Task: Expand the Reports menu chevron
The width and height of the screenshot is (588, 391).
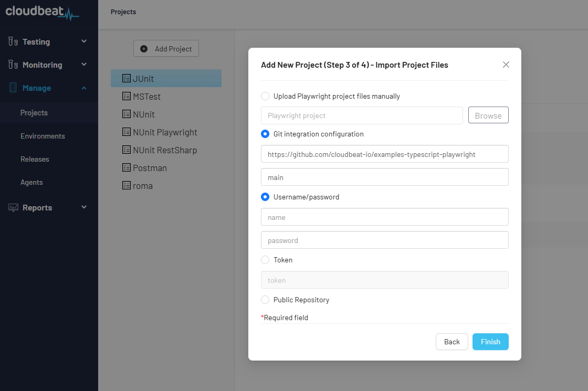Action: pyautogui.click(x=84, y=207)
